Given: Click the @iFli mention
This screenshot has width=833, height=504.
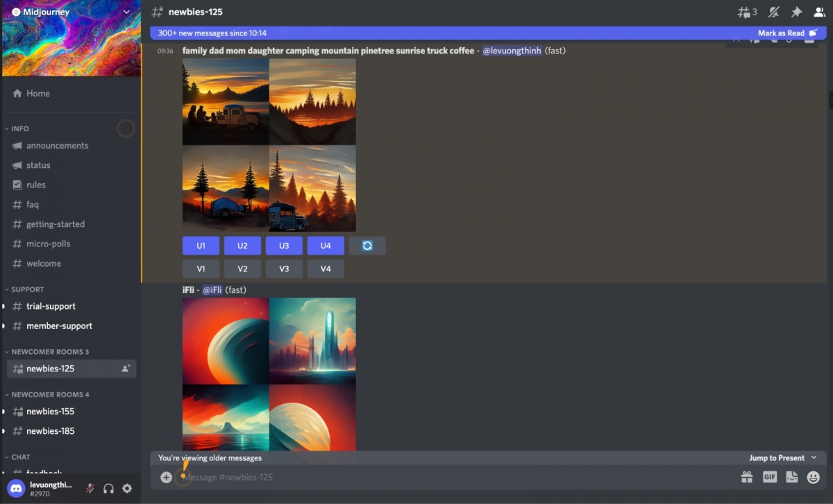Looking at the screenshot, I should point(212,290).
